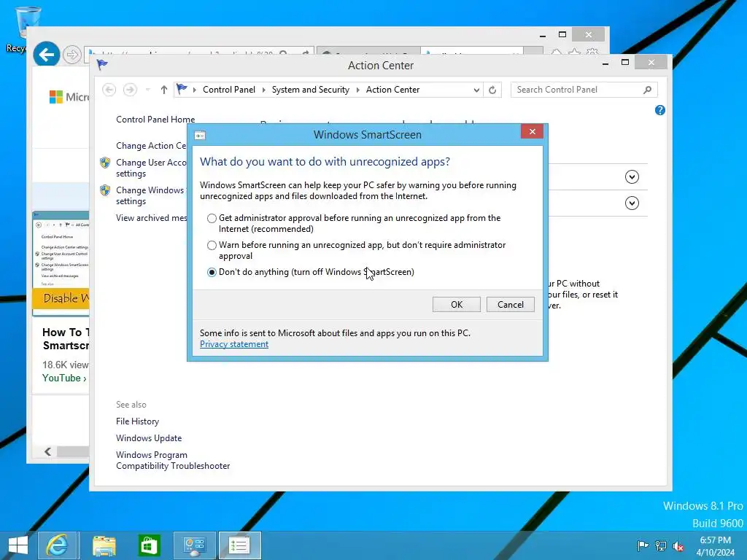This screenshot has height=560, width=747.
Task: Open File History link
Action: pyautogui.click(x=137, y=421)
